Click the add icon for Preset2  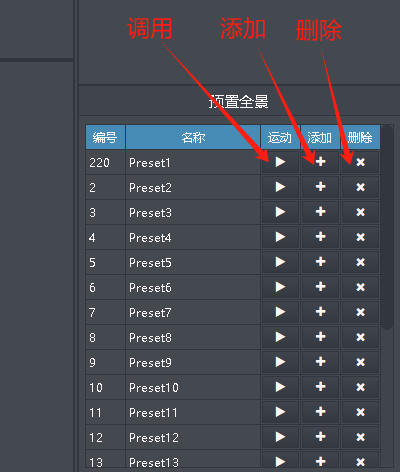pyautogui.click(x=320, y=187)
